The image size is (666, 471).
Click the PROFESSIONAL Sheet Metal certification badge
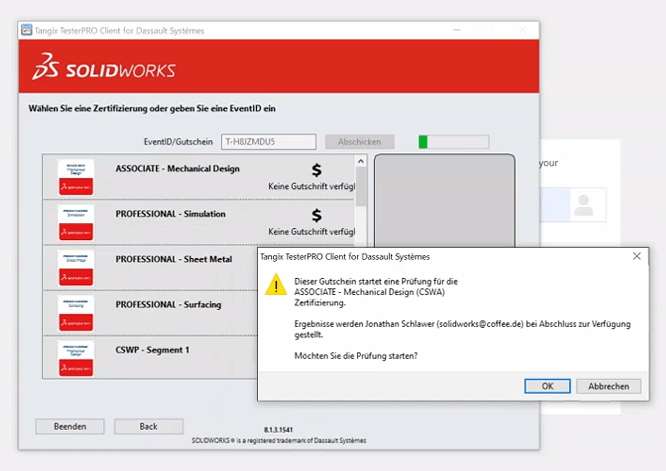point(76,268)
